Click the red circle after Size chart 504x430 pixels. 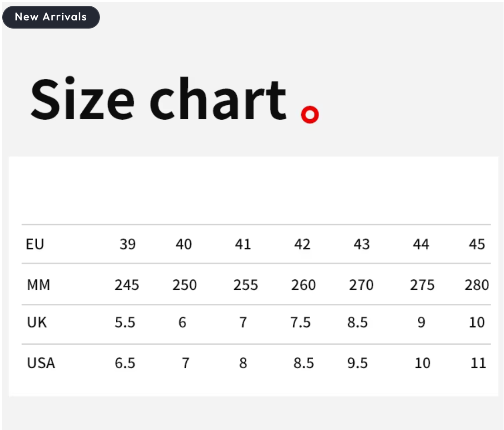pyautogui.click(x=310, y=115)
